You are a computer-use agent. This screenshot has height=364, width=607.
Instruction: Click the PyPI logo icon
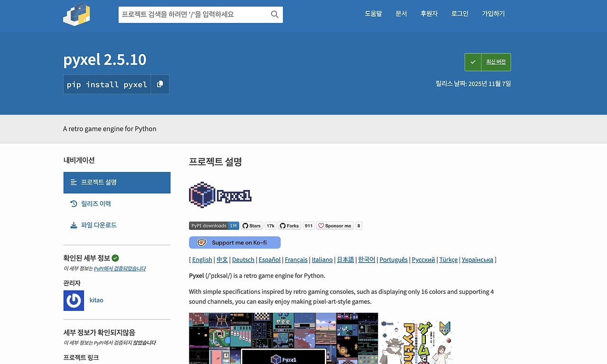tap(76, 14)
